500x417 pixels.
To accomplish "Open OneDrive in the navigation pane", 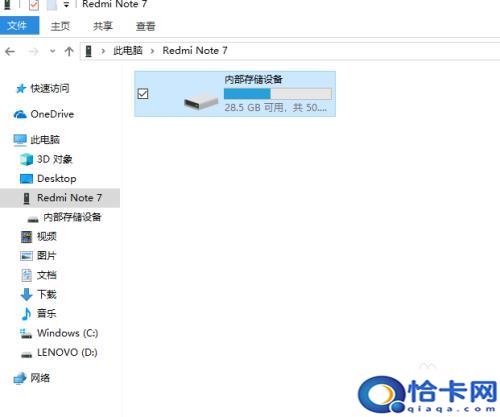I will coord(52,114).
